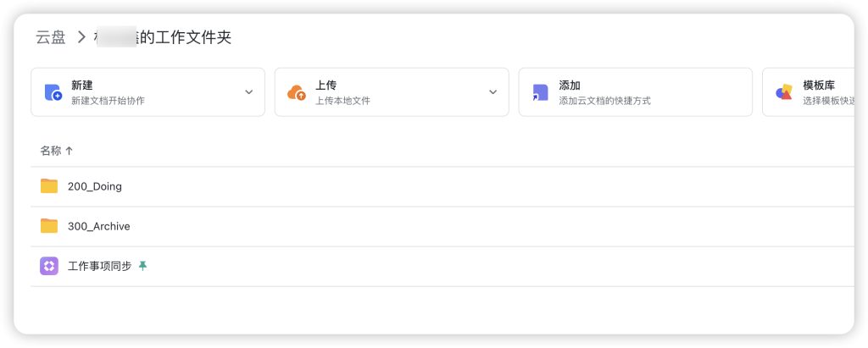Viewport: 868px width, 348px height.
Task: Open the 300_Archive folder by name
Action: tap(99, 226)
